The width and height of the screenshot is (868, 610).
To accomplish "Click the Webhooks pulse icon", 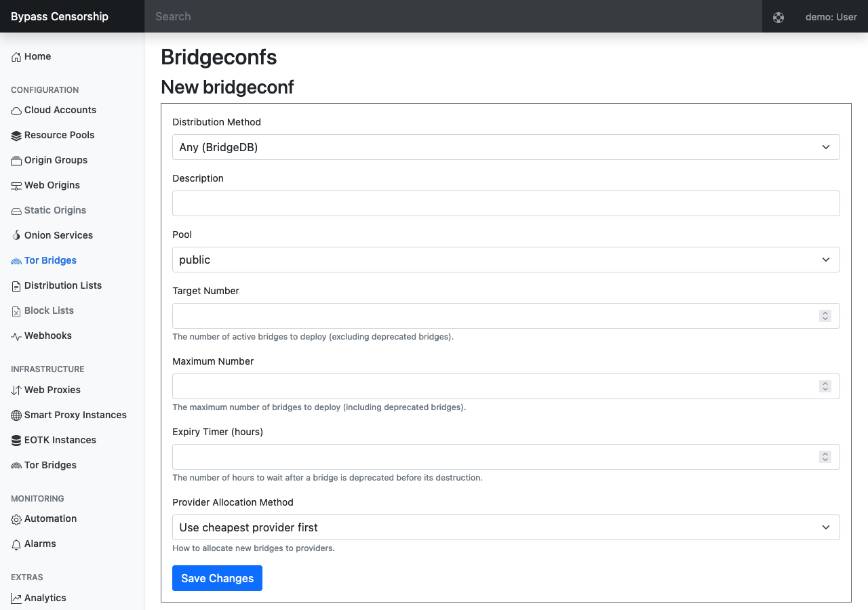I will coord(16,336).
